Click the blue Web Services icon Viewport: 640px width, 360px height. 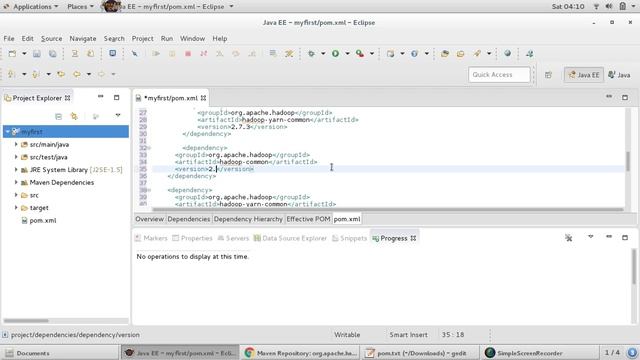click(415, 53)
